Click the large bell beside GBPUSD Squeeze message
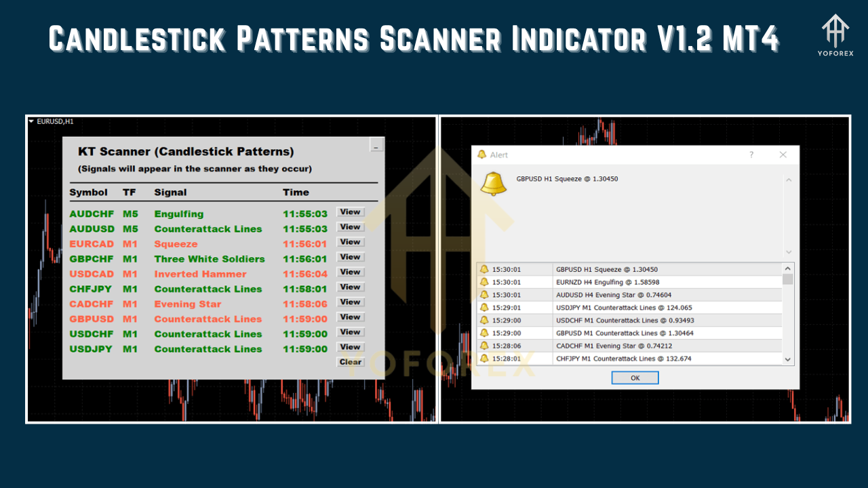Screen dimensions: 868x488 494,183
